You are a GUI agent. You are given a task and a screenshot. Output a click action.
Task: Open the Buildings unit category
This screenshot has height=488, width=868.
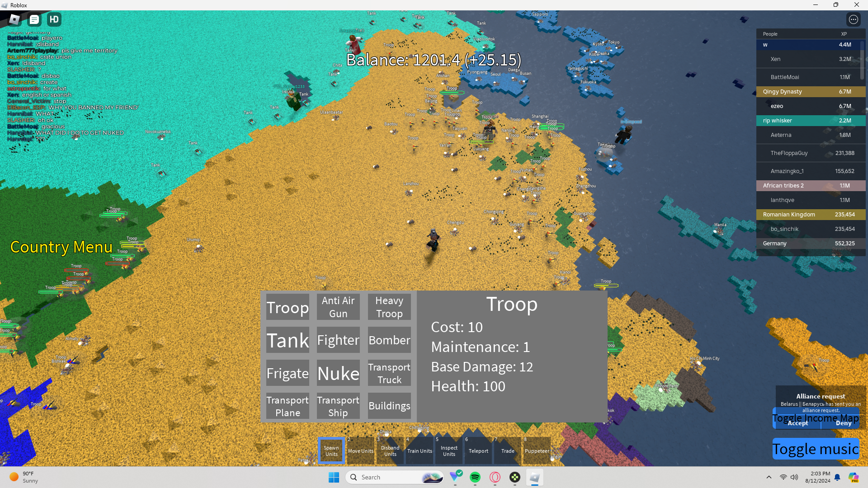(389, 406)
